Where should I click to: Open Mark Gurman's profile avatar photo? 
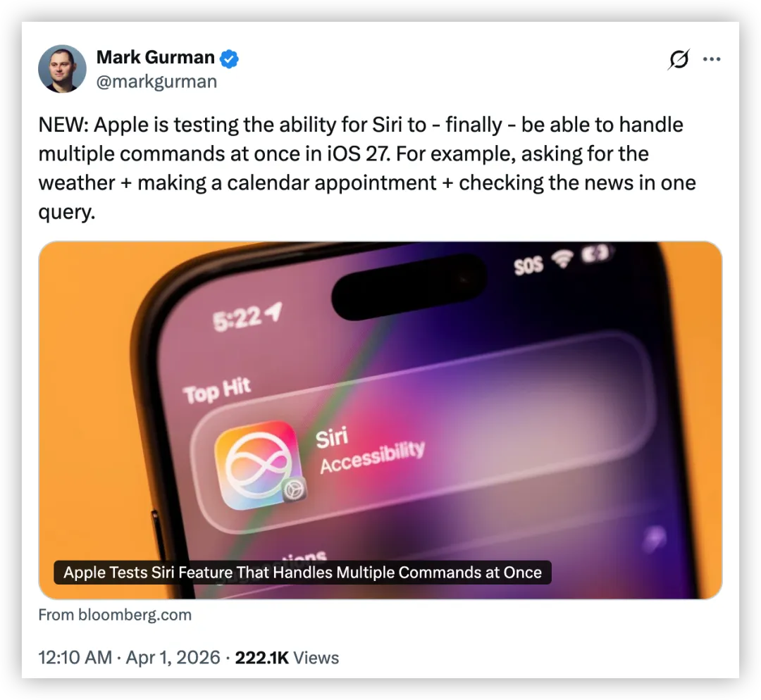point(62,69)
